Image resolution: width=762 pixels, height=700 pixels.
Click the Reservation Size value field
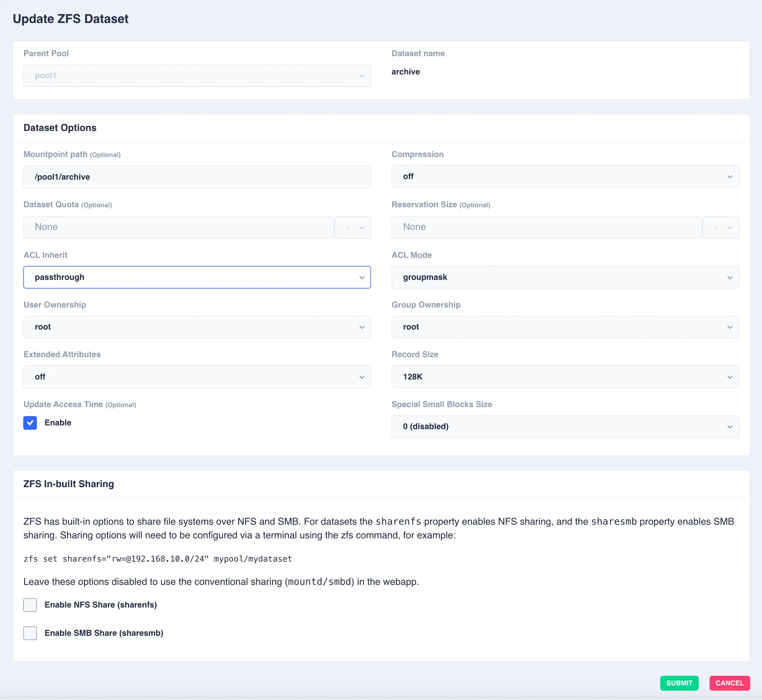coord(546,227)
